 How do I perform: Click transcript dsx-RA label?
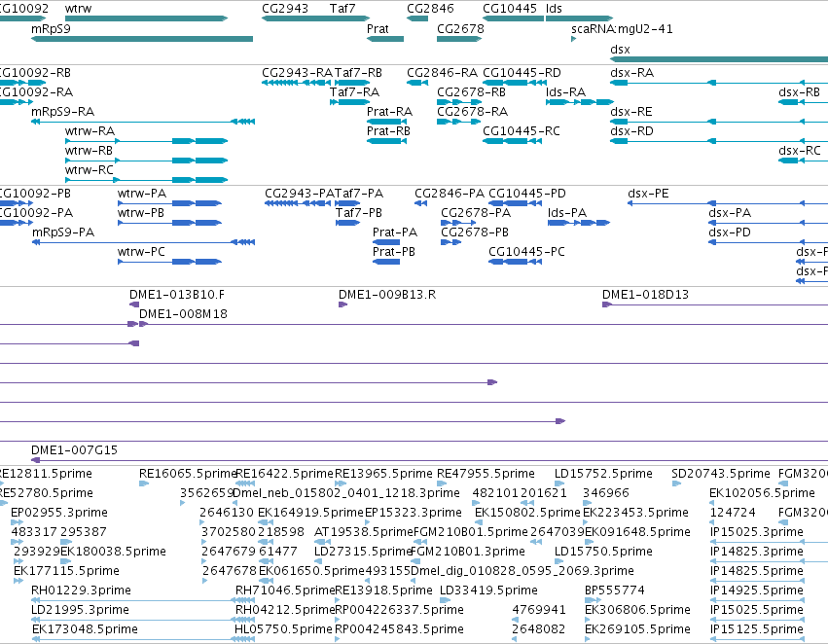coord(632,73)
